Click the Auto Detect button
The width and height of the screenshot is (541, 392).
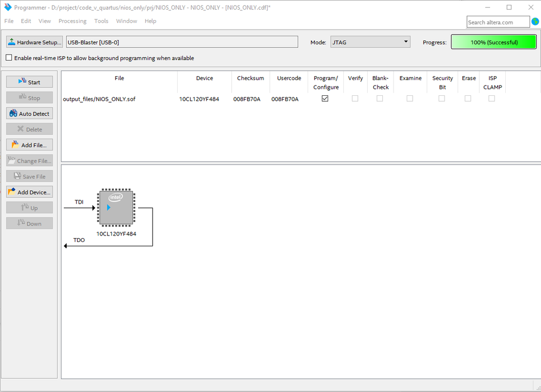(x=29, y=114)
